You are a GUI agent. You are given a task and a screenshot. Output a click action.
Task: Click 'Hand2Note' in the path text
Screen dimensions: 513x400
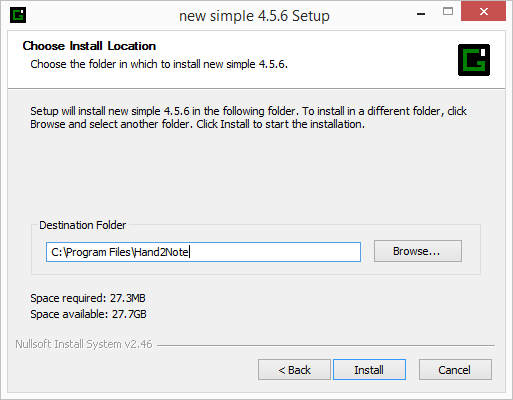(162, 252)
